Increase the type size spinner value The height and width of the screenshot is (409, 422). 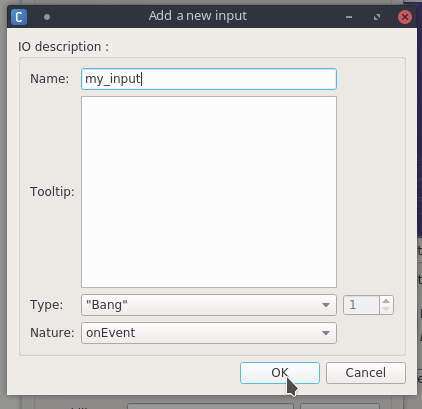click(386, 301)
